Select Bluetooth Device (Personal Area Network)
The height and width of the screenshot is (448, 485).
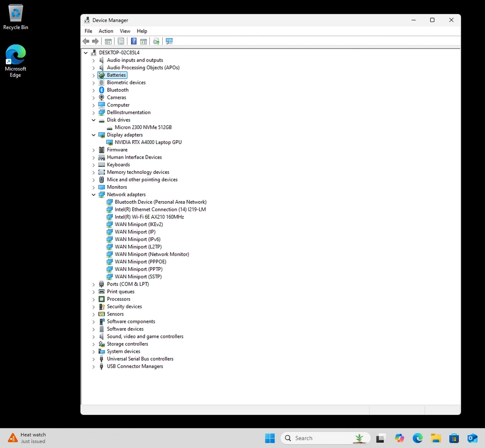click(x=160, y=202)
